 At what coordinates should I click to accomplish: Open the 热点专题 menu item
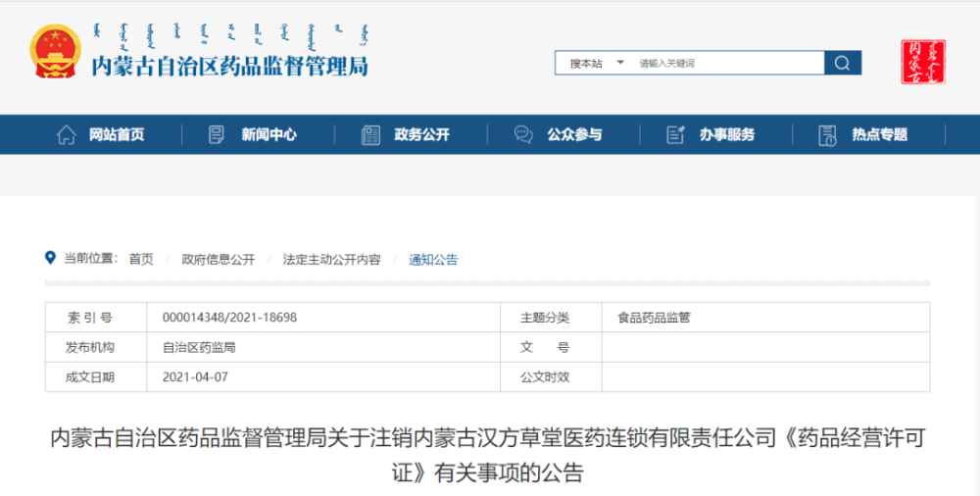(x=879, y=134)
